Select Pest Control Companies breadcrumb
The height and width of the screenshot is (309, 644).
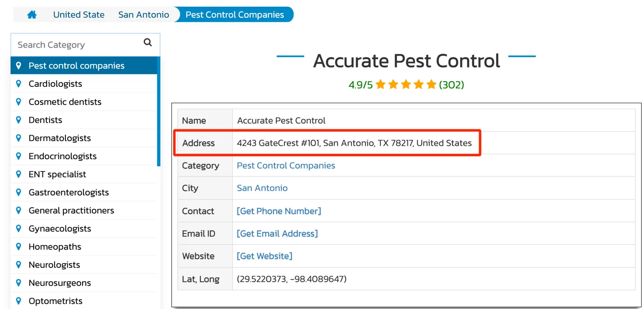pos(235,14)
